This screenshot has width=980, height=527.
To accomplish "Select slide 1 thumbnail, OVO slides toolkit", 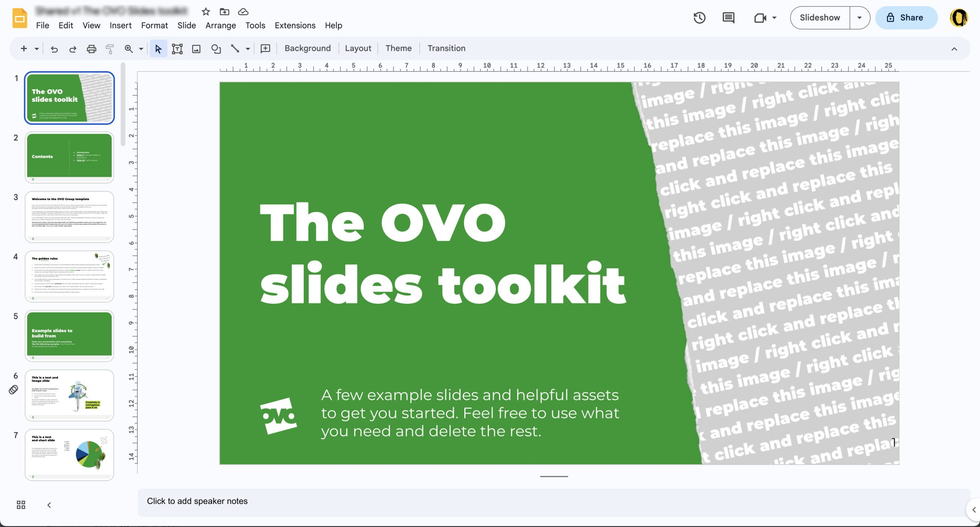I will (69, 98).
